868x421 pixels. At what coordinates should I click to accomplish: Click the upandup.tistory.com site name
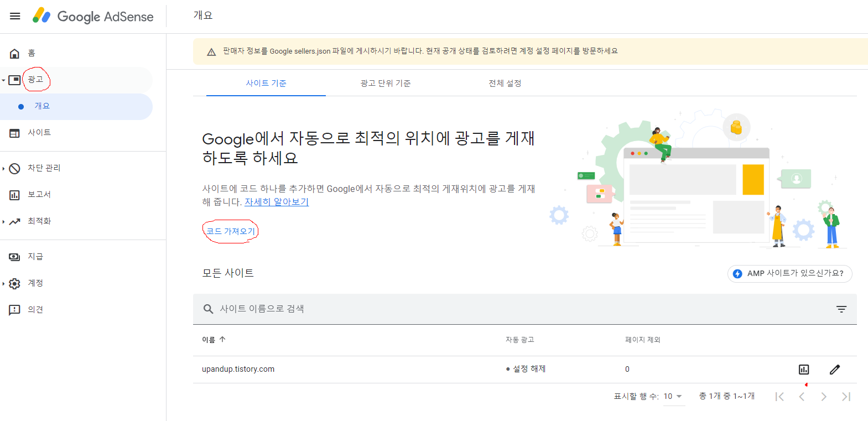(238, 369)
